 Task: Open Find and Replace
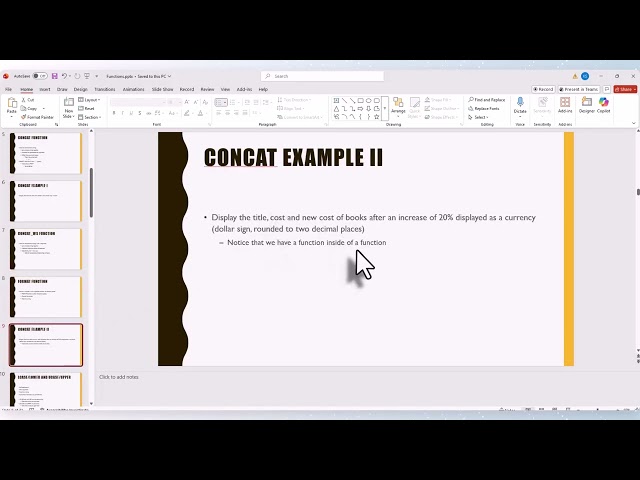(x=487, y=100)
